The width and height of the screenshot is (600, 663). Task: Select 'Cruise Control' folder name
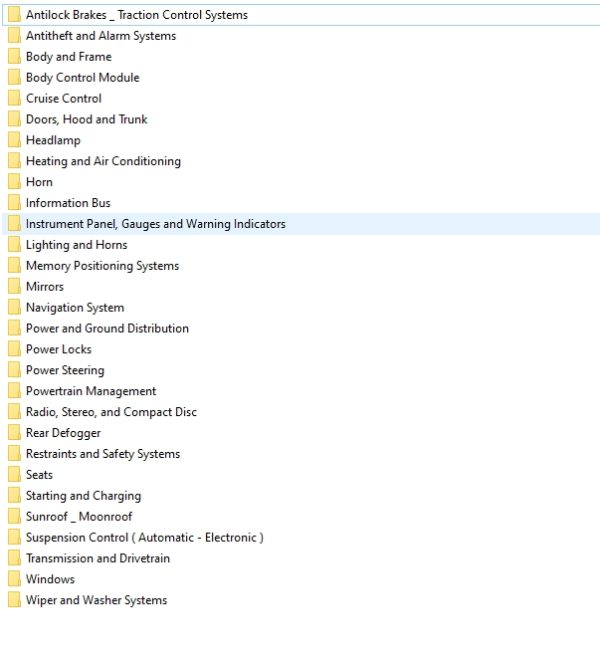click(x=64, y=99)
